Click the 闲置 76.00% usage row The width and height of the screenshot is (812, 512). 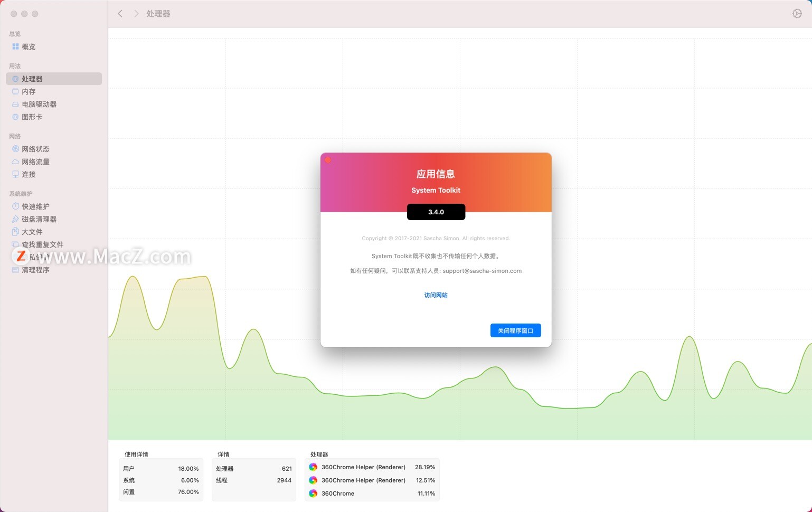(x=161, y=492)
